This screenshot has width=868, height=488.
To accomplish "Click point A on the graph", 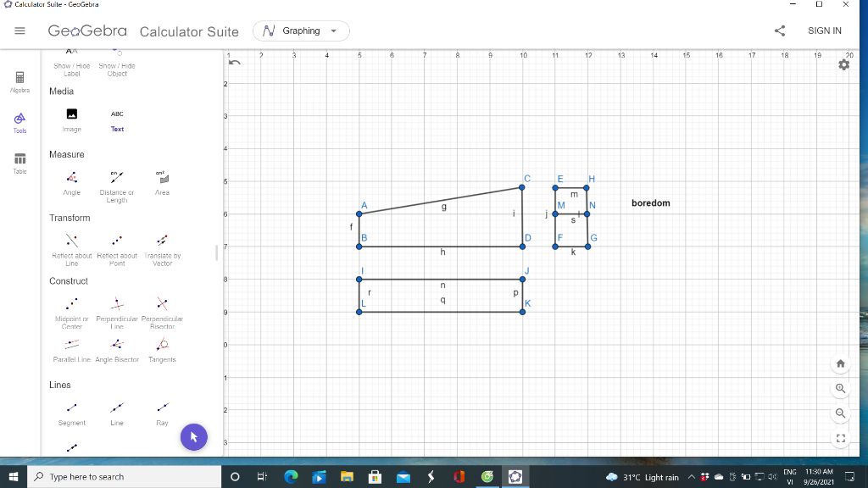I will click(359, 214).
